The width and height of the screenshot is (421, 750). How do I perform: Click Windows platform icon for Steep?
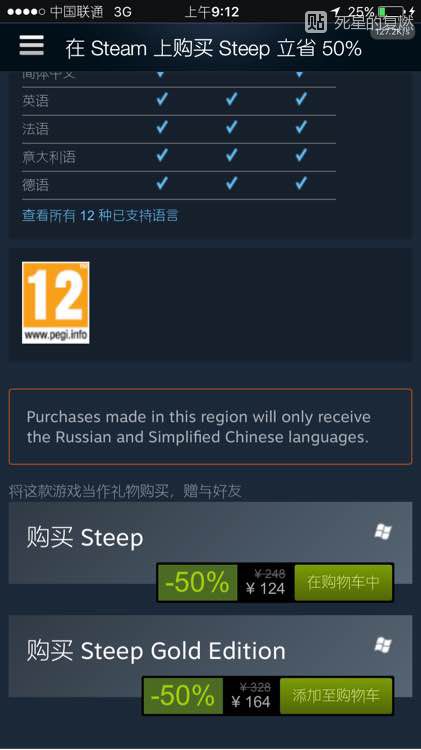pyautogui.click(x=383, y=531)
